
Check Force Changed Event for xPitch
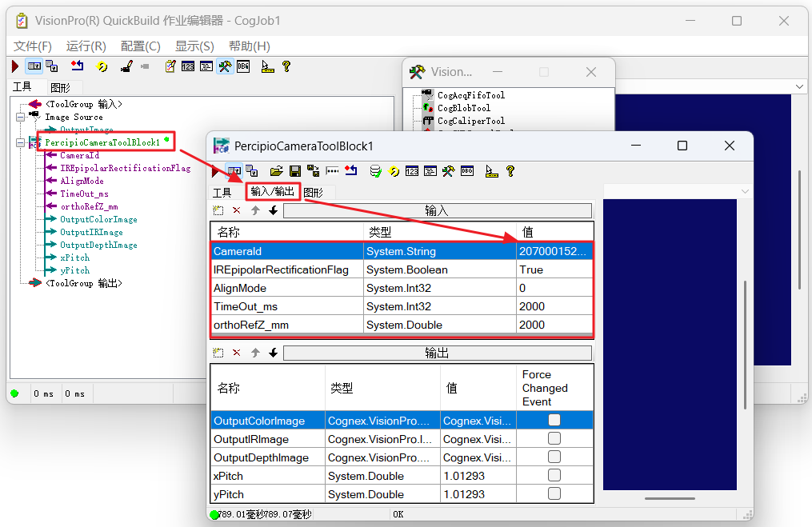click(x=554, y=475)
